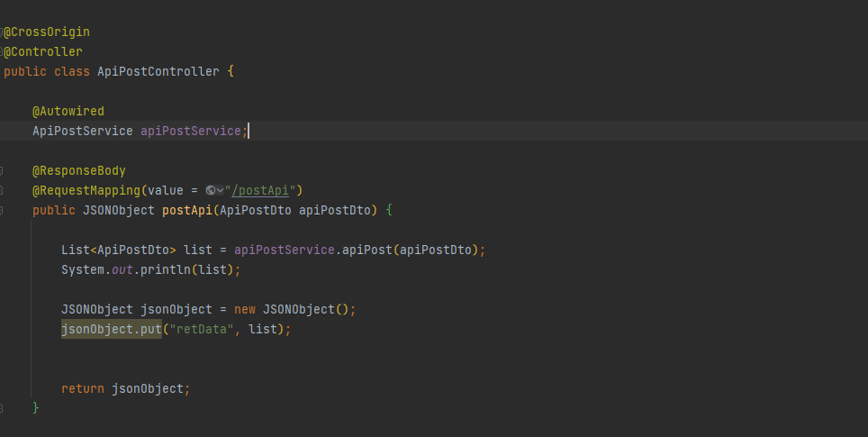868x437 pixels.
Task: Open the chevron dropdown beside the globe icon
Action: (220, 190)
